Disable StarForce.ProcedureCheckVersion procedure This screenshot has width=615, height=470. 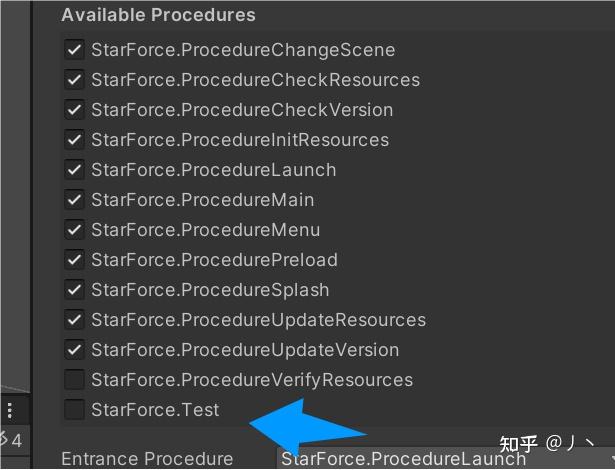pos(75,110)
